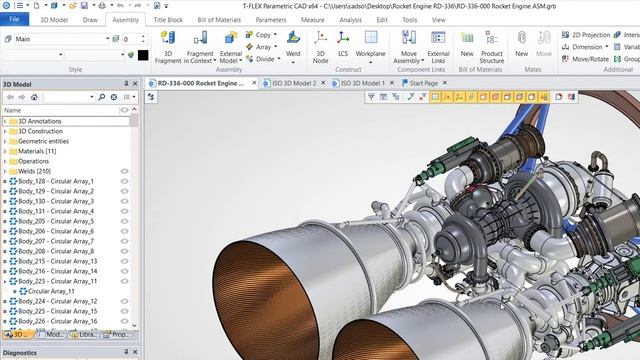Create a 3D Node
The height and width of the screenshot is (360, 640).
click(320, 47)
